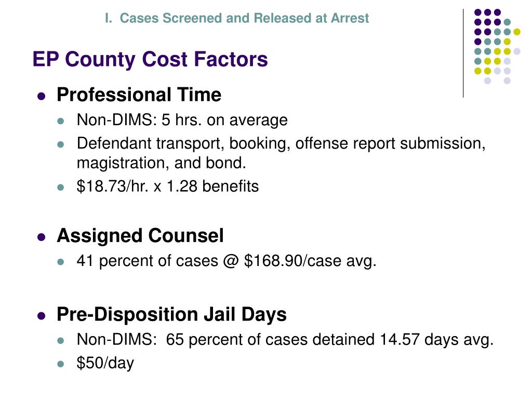Click the purple bullet beside Pre-Disposition Jail Days

click(42, 315)
